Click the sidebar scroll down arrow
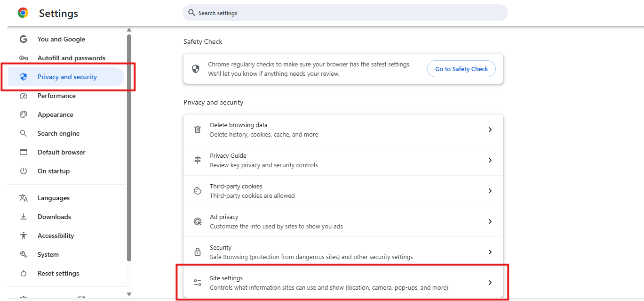Image resolution: width=644 pixels, height=301 pixels. click(x=129, y=294)
